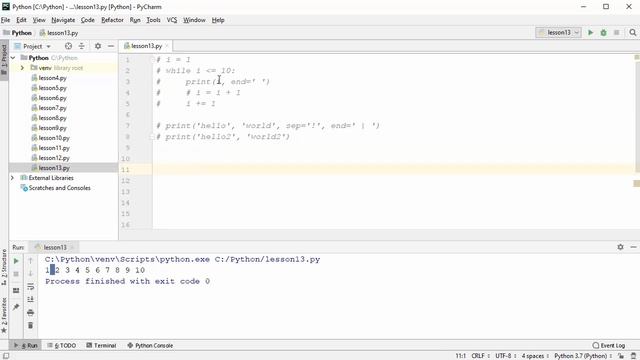Clear all Run output with the trash icon
Screen dimensions: 640x360
[31, 325]
